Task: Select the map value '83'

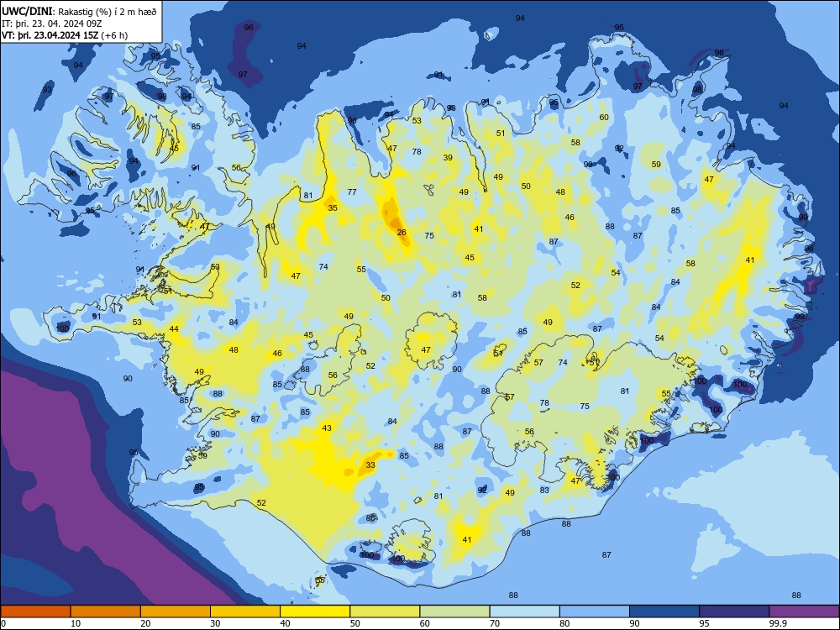Action: tap(544, 490)
